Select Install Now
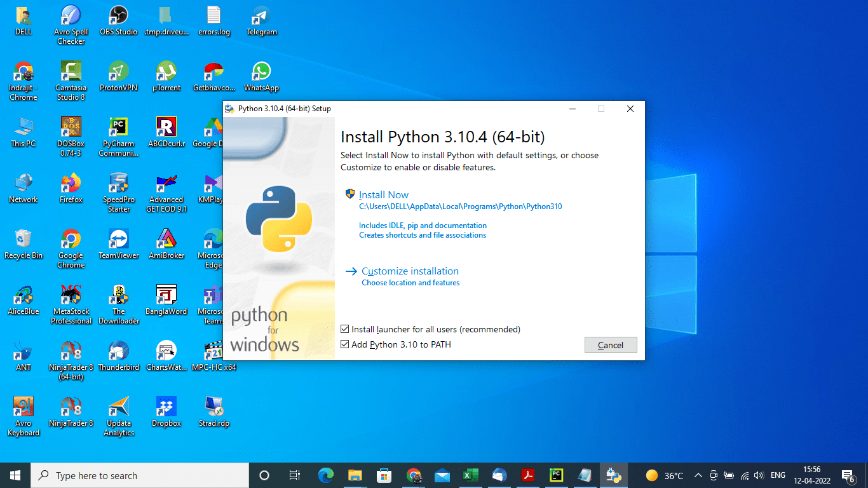 [x=384, y=194]
